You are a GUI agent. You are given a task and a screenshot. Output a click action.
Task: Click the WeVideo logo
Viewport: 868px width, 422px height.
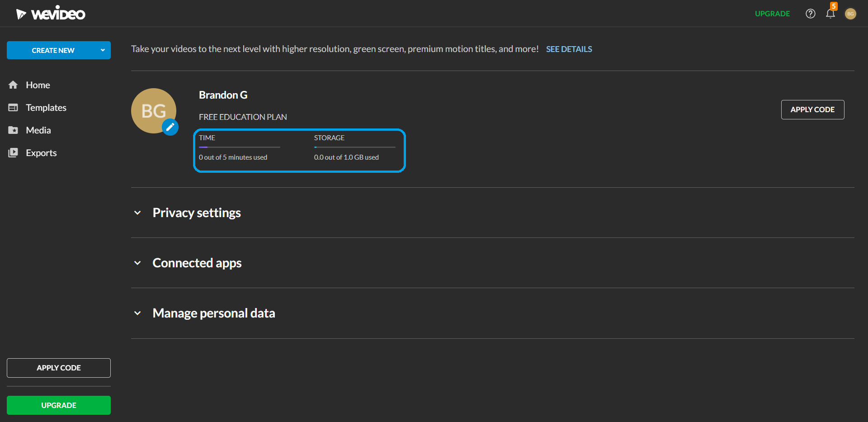pyautogui.click(x=51, y=14)
